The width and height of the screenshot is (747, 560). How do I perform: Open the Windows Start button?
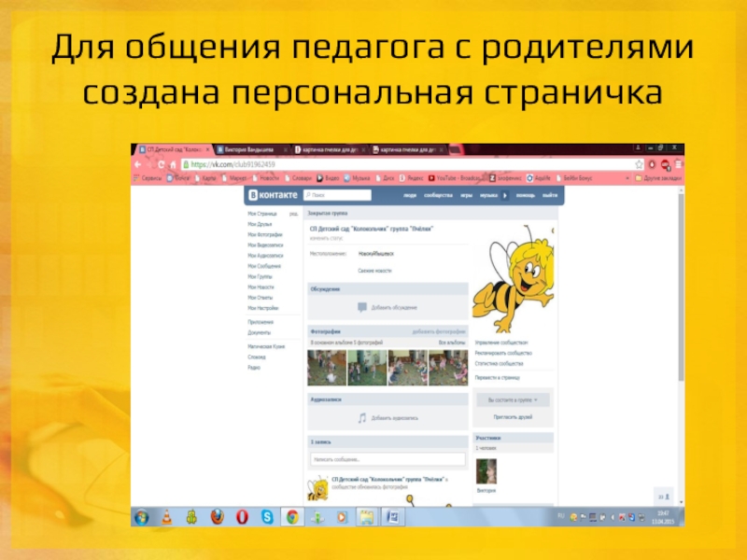(x=142, y=517)
